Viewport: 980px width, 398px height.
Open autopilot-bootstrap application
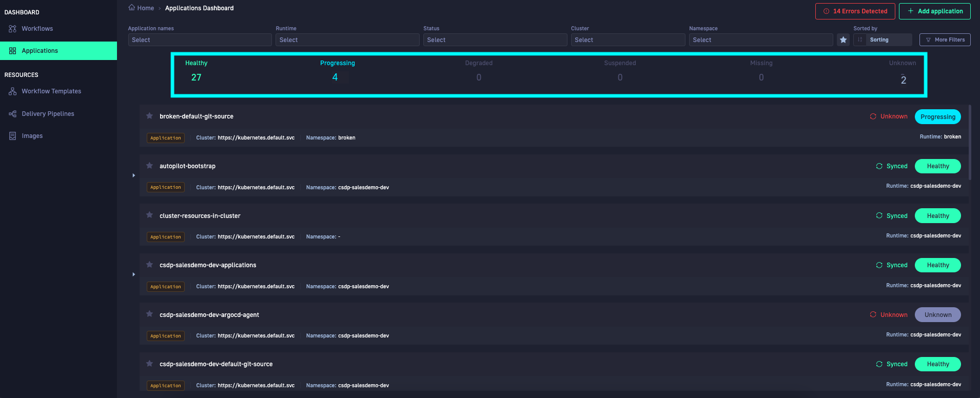pos(187,166)
